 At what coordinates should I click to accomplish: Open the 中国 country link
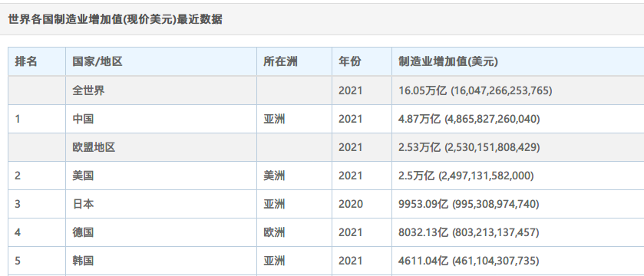click(x=83, y=119)
